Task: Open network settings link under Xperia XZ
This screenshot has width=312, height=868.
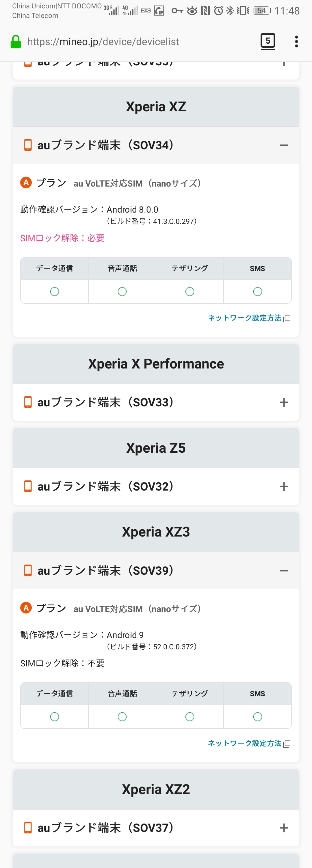Action: [249, 318]
